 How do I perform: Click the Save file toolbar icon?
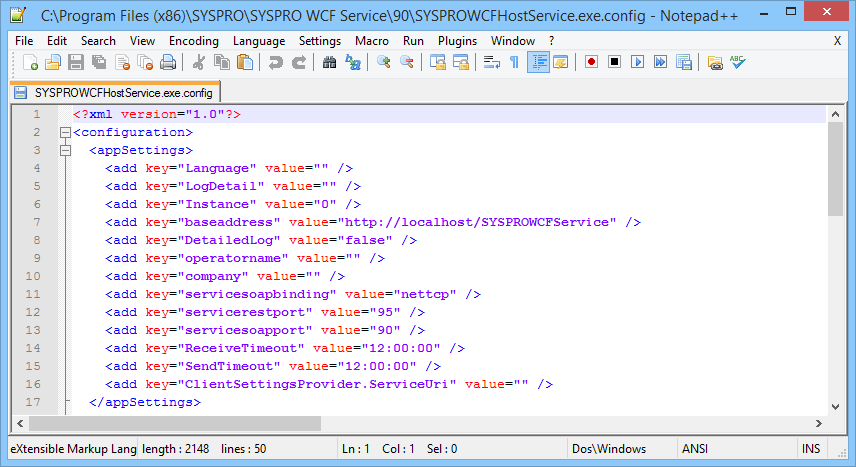75,62
